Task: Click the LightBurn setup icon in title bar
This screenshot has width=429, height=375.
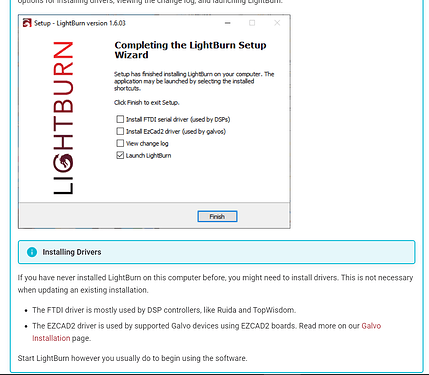Action: (27, 23)
